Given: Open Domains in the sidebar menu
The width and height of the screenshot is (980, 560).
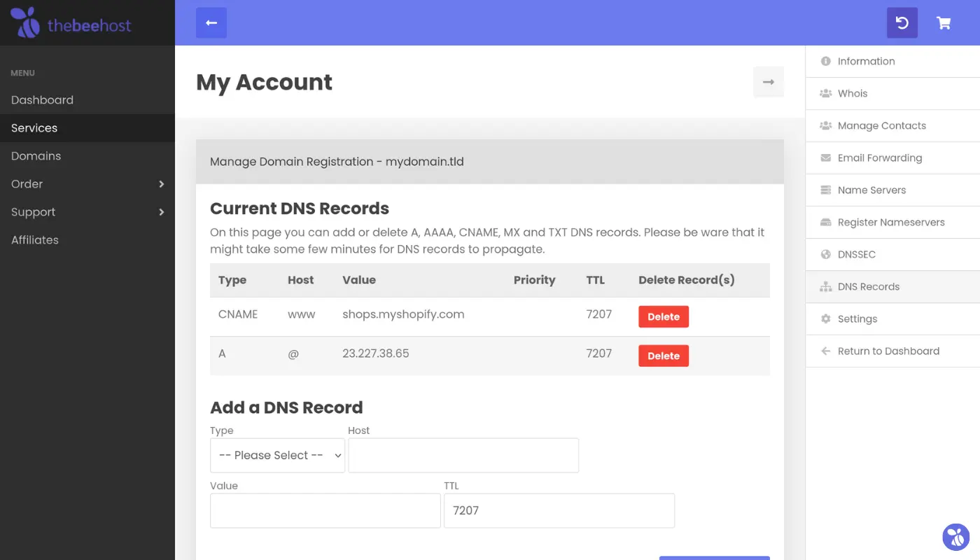Looking at the screenshot, I should 36,156.
